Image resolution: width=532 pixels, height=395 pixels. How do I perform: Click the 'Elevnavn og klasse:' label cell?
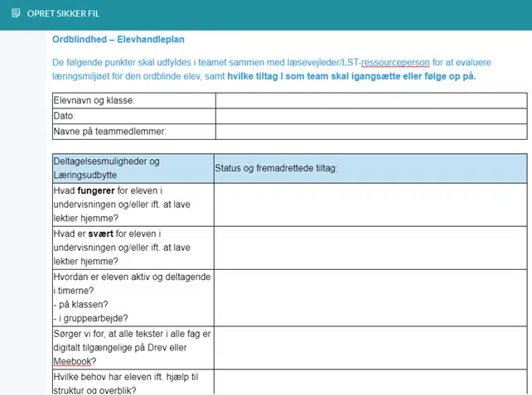point(133,100)
